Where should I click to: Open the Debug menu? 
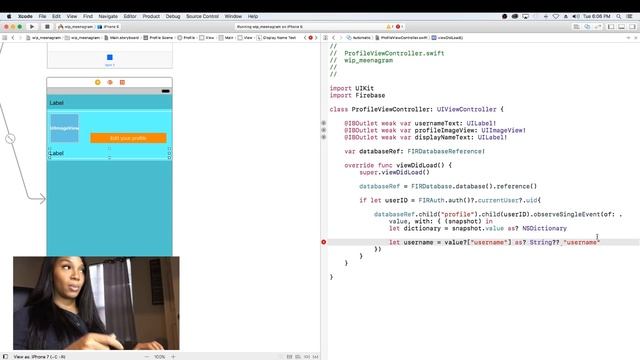pyautogui.click(x=173, y=16)
